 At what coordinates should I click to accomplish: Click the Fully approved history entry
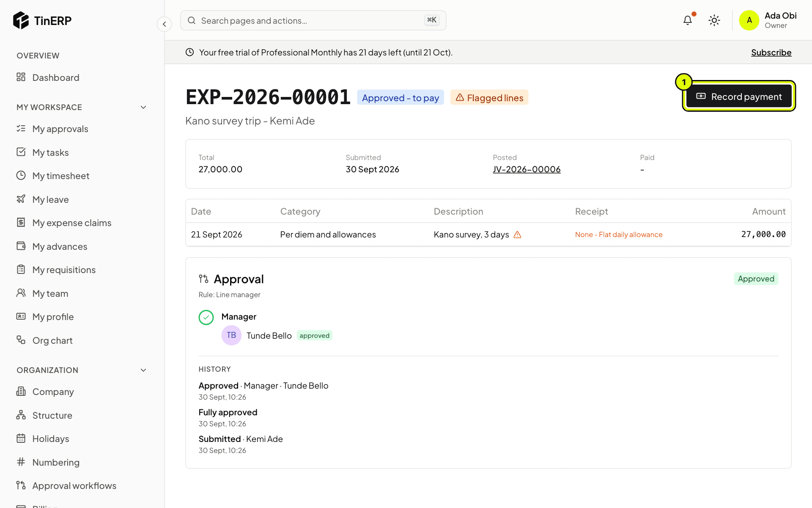228,412
